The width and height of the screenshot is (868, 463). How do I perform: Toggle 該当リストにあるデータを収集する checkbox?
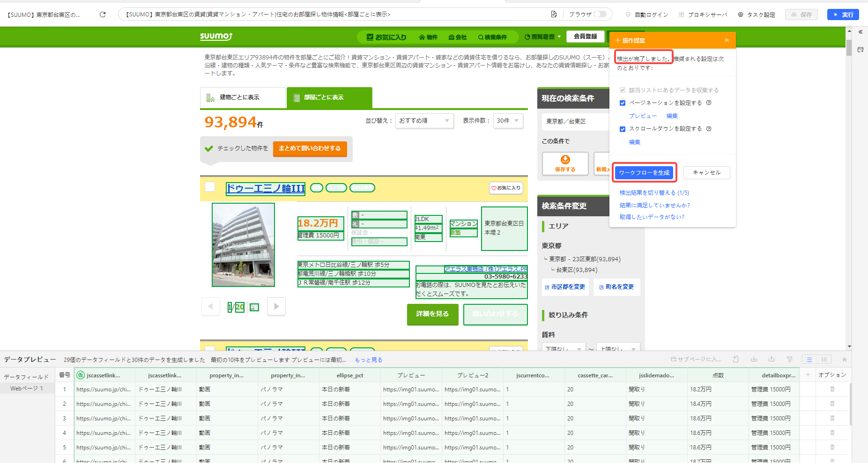click(623, 90)
